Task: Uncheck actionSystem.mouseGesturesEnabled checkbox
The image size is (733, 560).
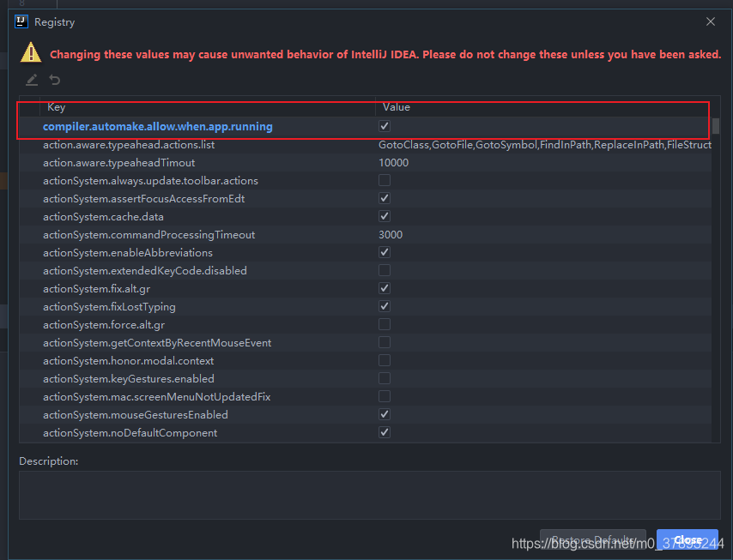Action: pyautogui.click(x=385, y=414)
